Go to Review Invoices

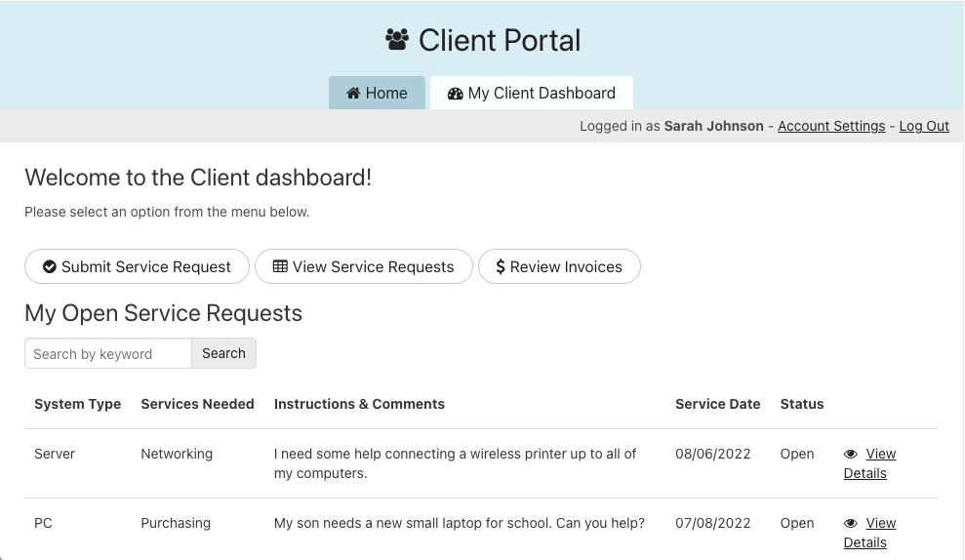click(559, 266)
